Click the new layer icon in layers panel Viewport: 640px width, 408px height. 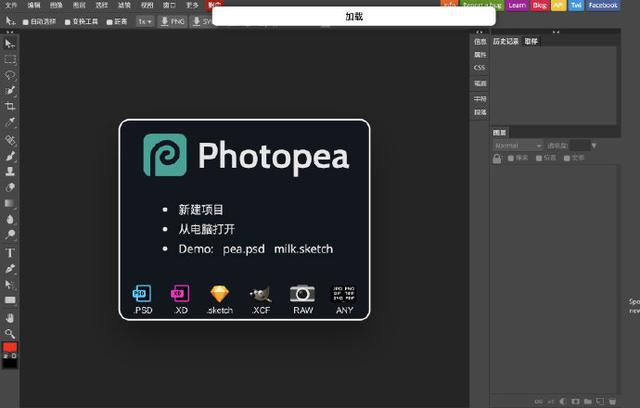[x=600, y=401]
